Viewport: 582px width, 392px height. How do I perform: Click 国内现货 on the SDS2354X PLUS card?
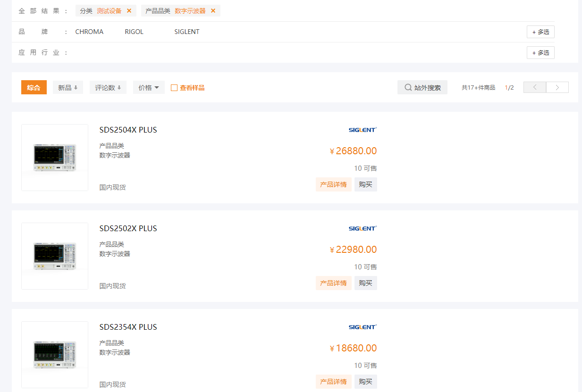point(113,384)
